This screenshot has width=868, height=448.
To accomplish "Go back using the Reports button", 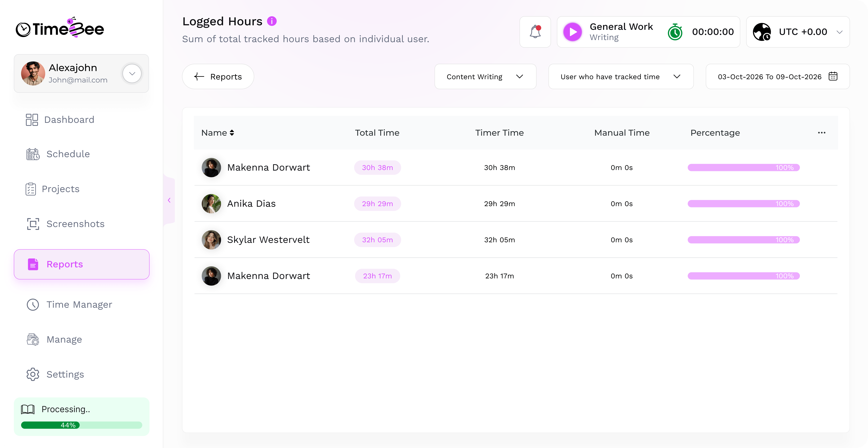I will coord(218,76).
